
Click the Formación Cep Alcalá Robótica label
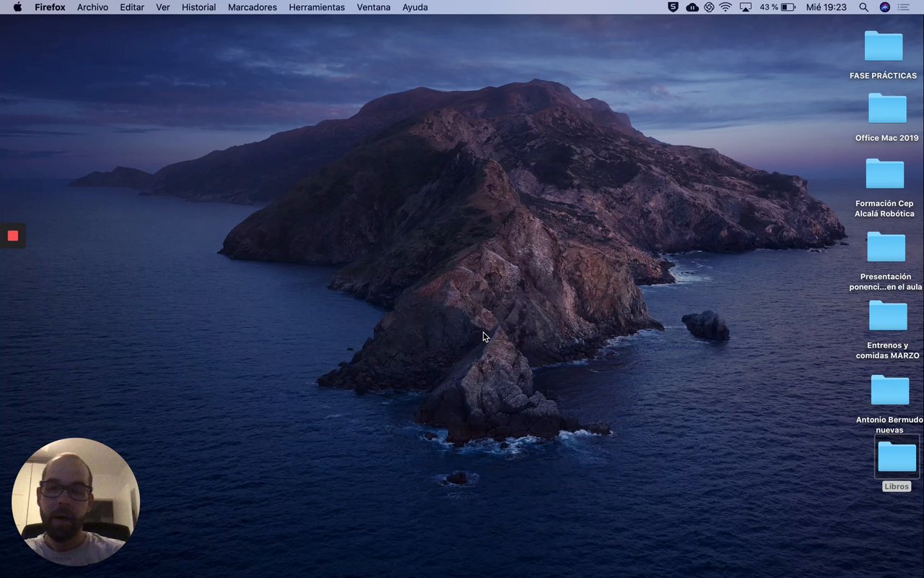pyautogui.click(x=884, y=209)
